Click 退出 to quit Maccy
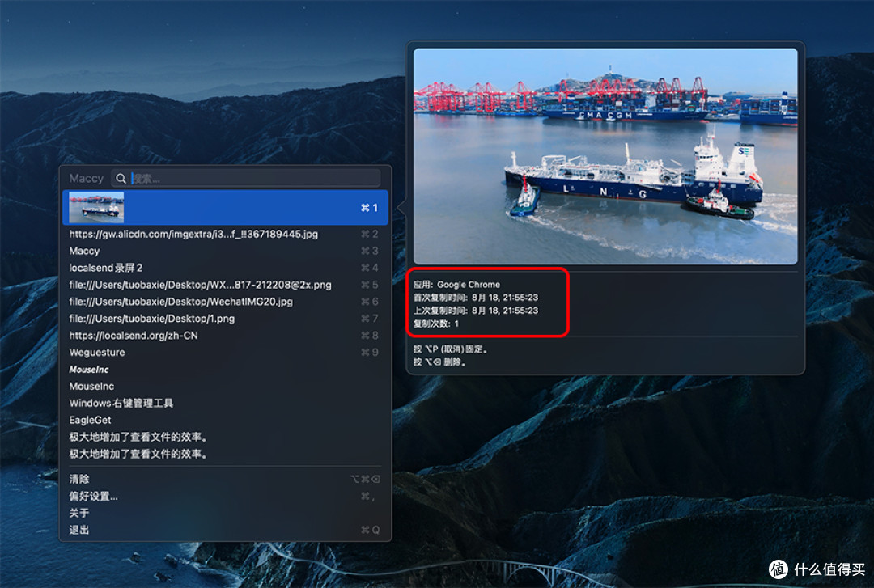 click(x=225, y=530)
